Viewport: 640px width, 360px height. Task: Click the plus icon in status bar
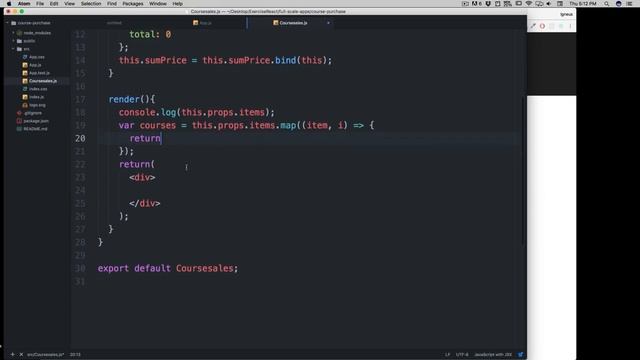pyautogui.click(x=13, y=354)
